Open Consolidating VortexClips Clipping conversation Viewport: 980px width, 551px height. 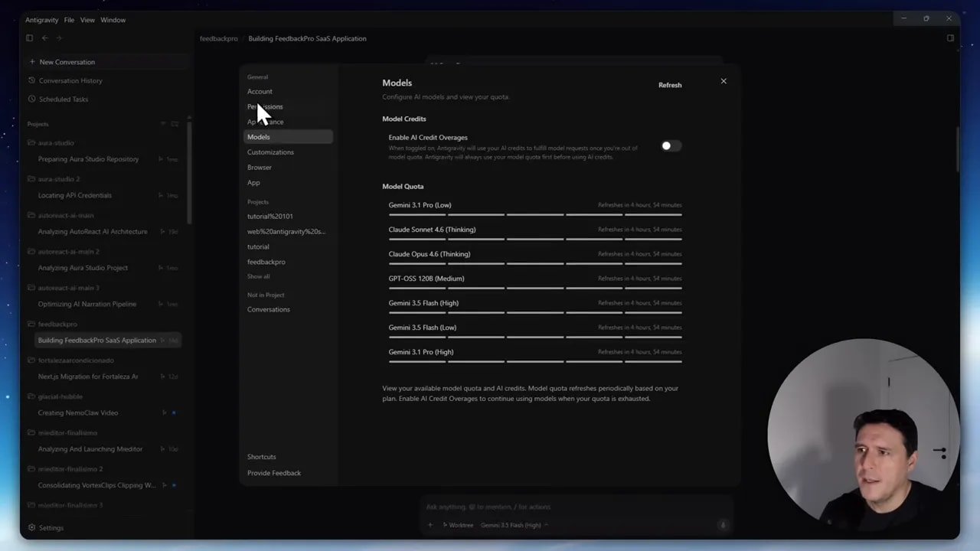point(96,486)
